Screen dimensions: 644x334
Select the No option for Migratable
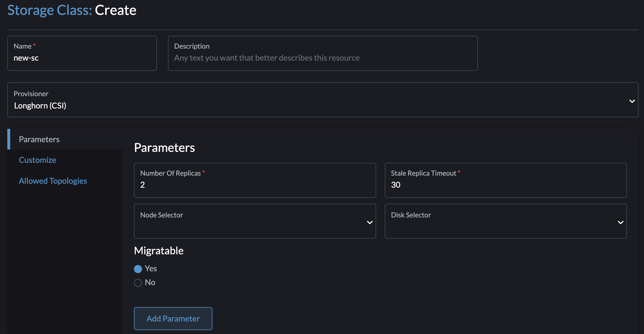coord(138,283)
